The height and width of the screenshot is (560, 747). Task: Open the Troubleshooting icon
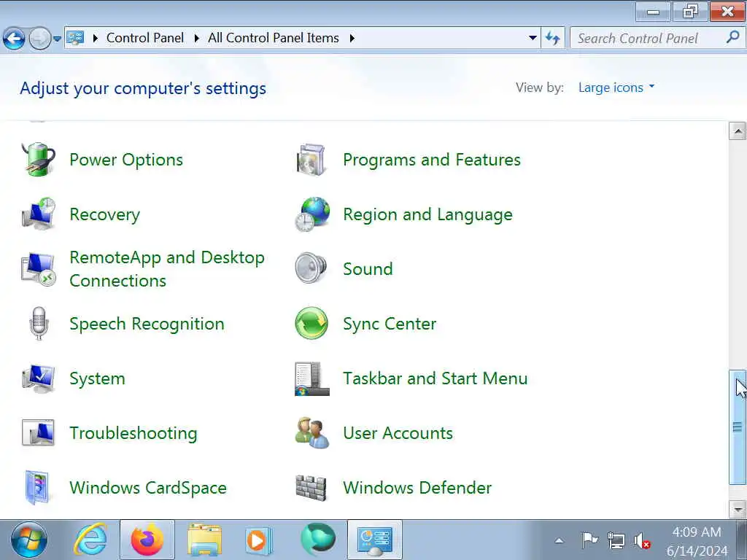click(38, 433)
